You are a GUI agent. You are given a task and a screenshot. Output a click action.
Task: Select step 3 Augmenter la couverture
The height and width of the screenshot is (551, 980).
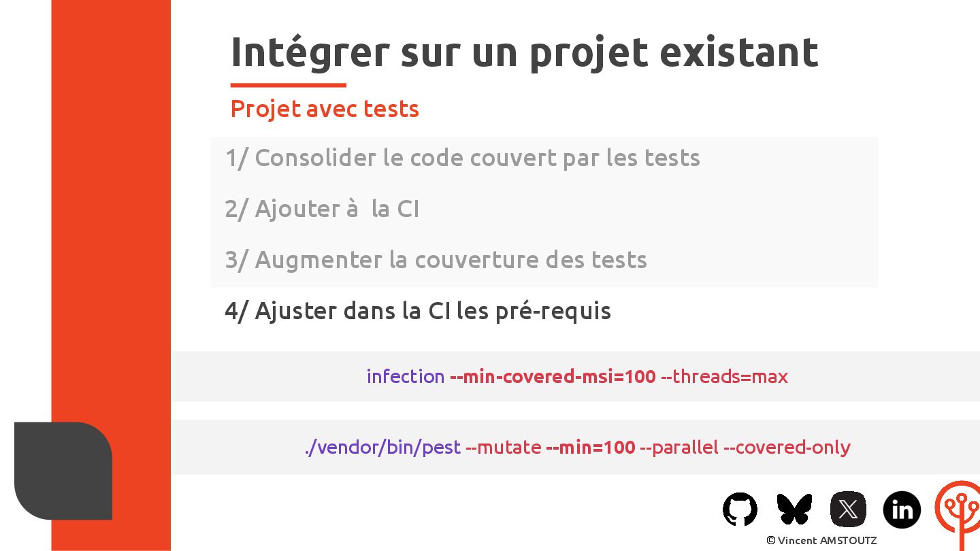pyautogui.click(x=436, y=260)
